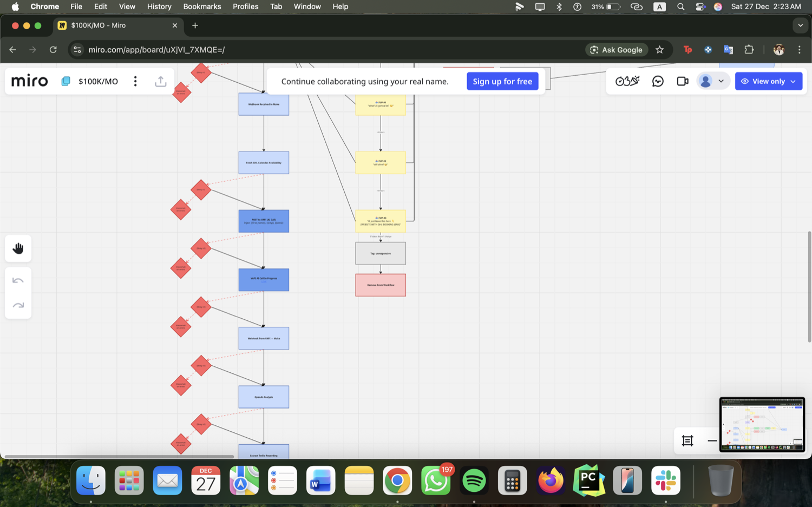Open the Google Translate extension icon

coord(728,50)
